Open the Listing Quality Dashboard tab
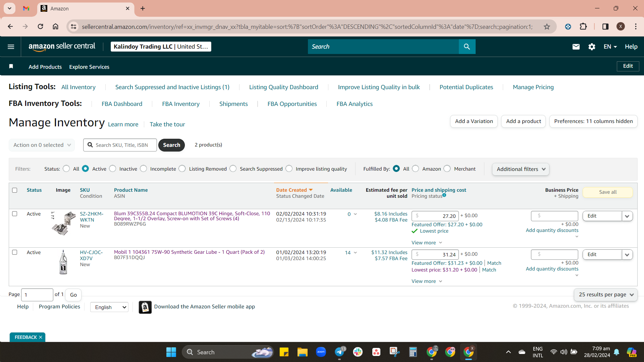 pos(284,87)
